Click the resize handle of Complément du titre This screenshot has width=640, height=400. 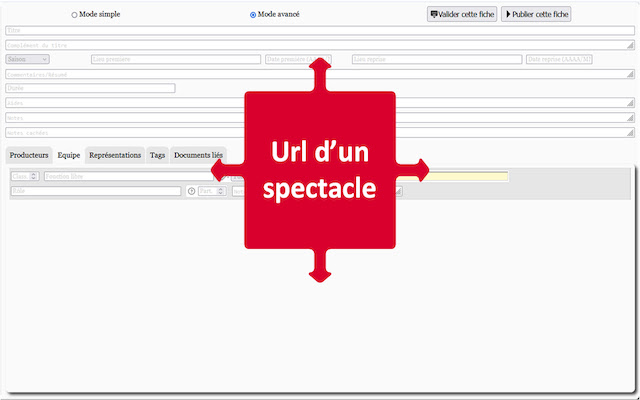631,46
